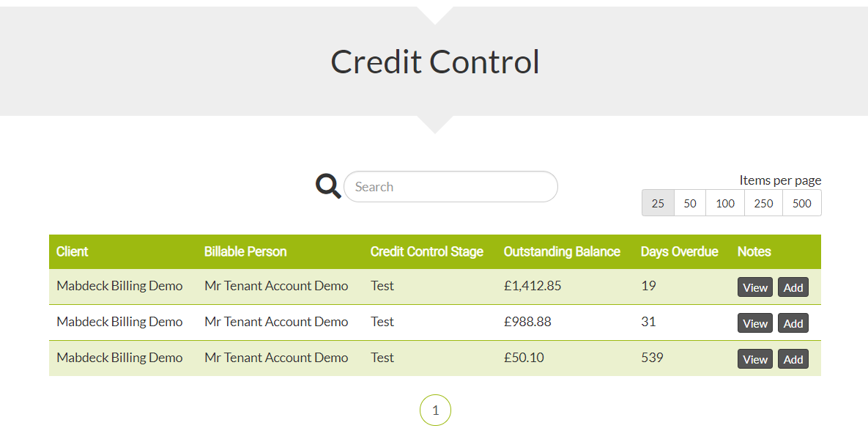This screenshot has height=431, width=868.
Task: View notes for the £988.88 balance row
Action: pos(755,323)
